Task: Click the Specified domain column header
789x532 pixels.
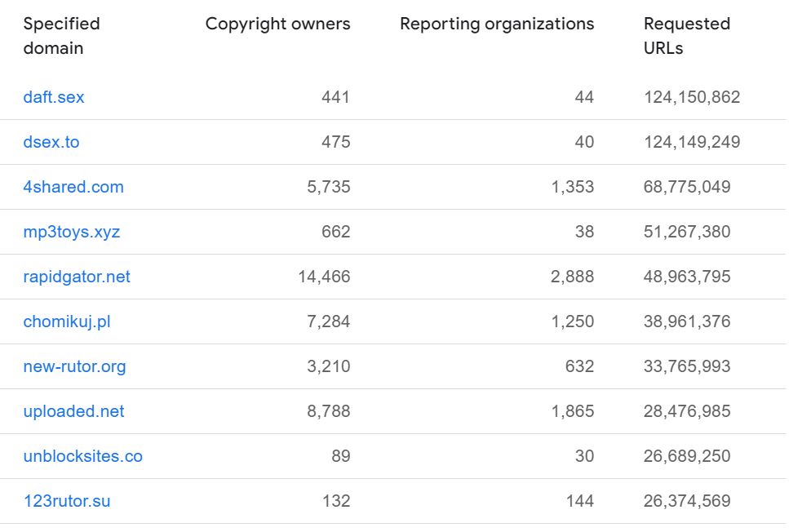Action: coord(61,36)
